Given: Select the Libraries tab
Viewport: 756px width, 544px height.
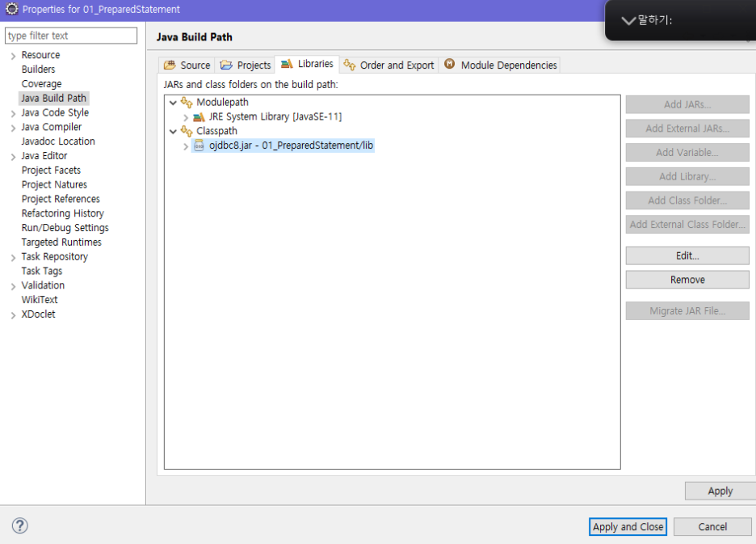Looking at the screenshot, I should [x=307, y=64].
